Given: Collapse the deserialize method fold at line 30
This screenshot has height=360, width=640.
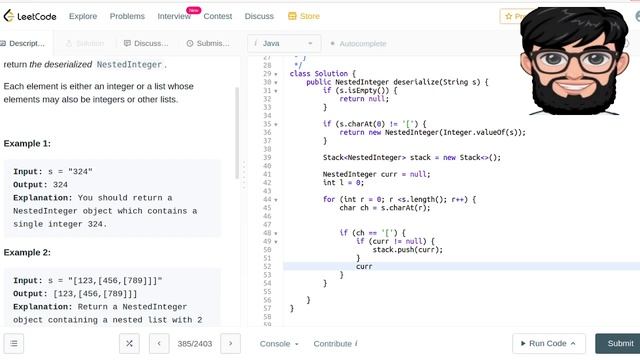Looking at the screenshot, I should (276, 82).
